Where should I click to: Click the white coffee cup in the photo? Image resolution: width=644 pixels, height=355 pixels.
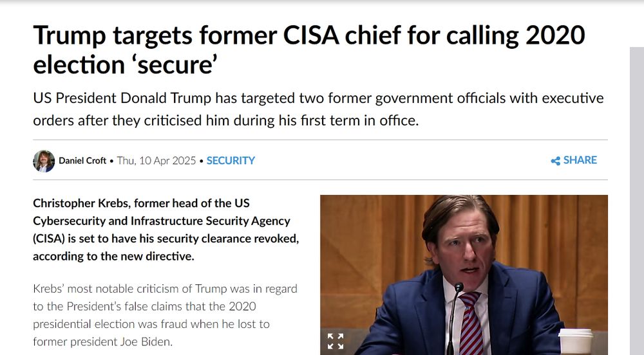point(575,341)
